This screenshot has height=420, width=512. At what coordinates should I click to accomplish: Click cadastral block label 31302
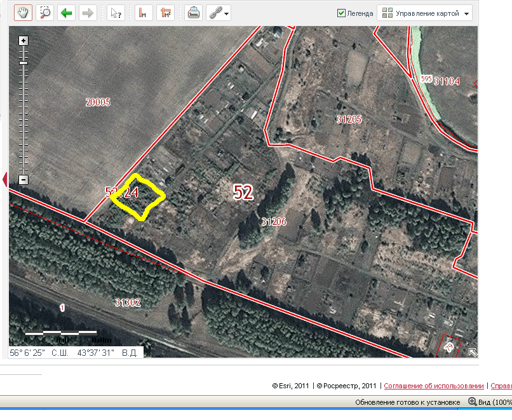128,302
